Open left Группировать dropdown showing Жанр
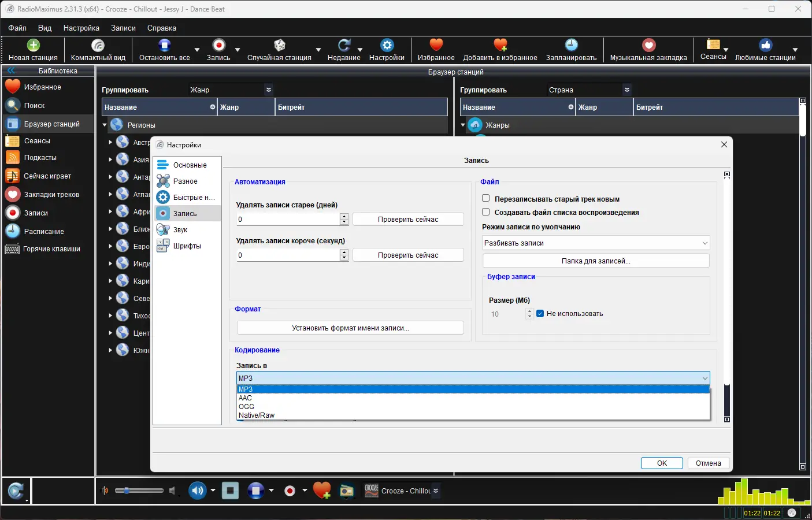Image resolution: width=812 pixels, height=520 pixels. (x=231, y=90)
